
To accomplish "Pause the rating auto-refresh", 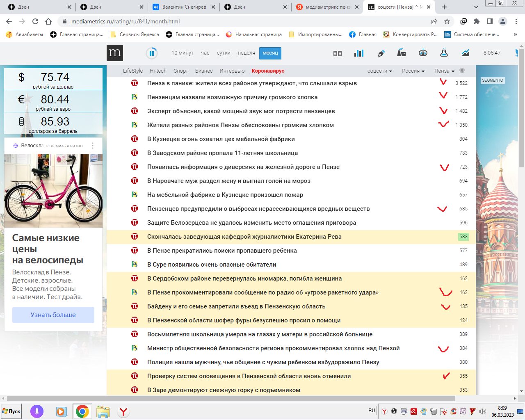I will point(152,53).
